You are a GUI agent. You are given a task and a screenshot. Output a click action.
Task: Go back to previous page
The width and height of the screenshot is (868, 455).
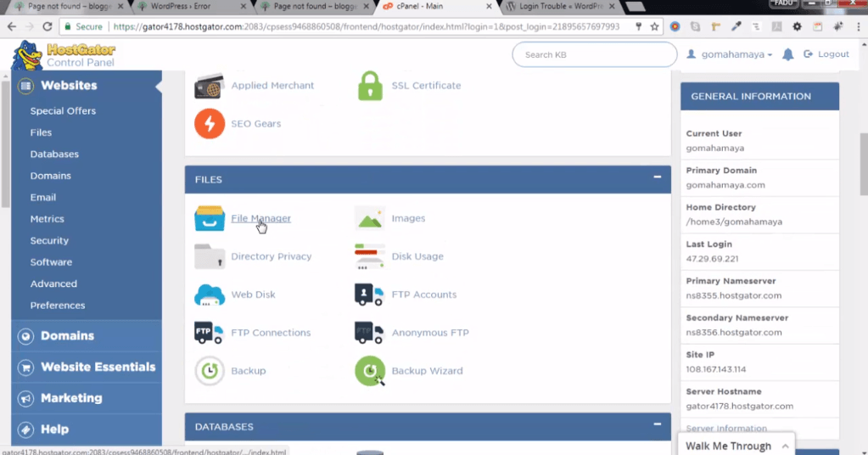(x=12, y=26)
